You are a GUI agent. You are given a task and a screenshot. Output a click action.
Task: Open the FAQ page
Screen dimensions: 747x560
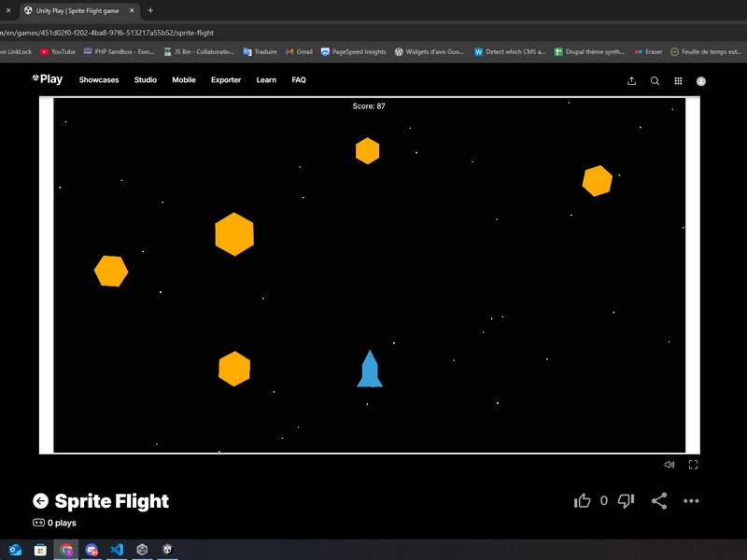point(299,80)
